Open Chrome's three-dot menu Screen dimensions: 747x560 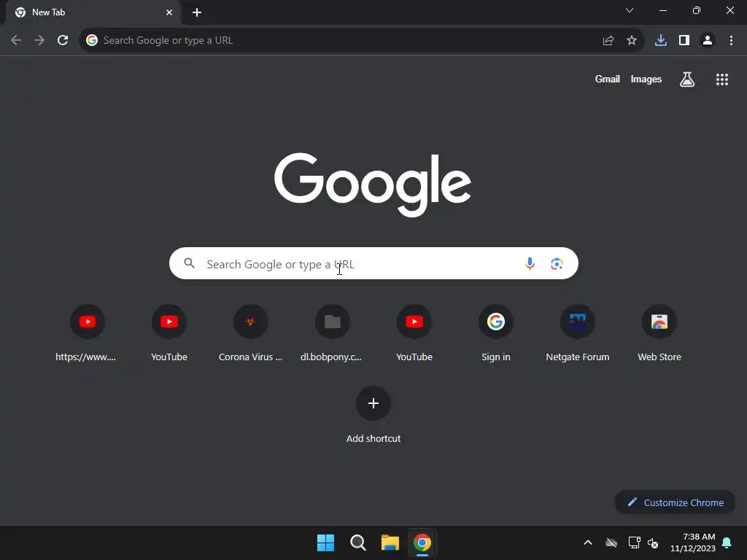click(731, 41)
